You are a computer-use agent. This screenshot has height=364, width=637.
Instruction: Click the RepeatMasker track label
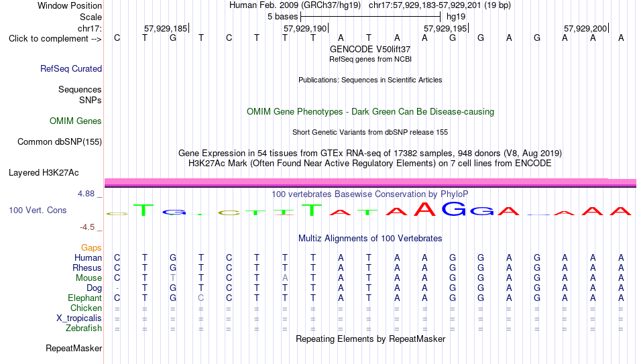tap(74, 348)
